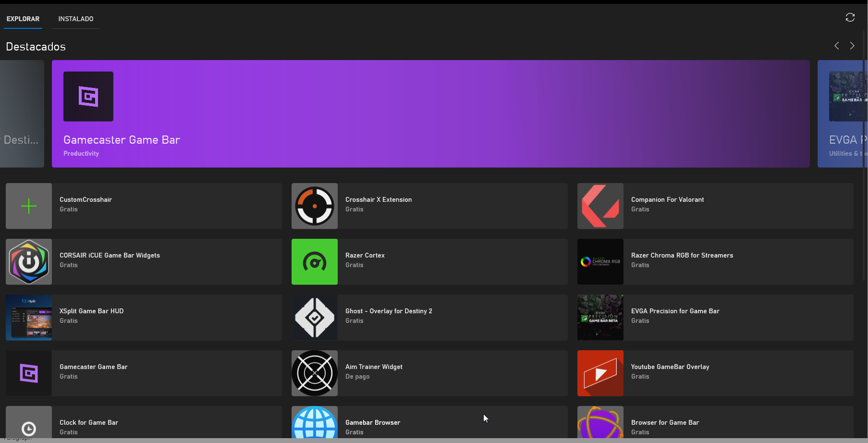Click the Aim Trainer Widget icon
The image size is (868, 443).
coord(315,373)
